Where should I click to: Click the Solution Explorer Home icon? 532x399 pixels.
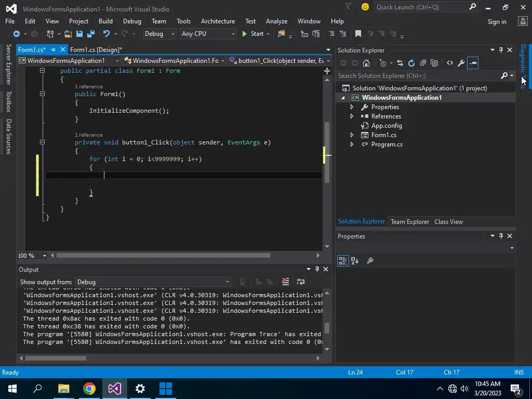coord(366,63)
